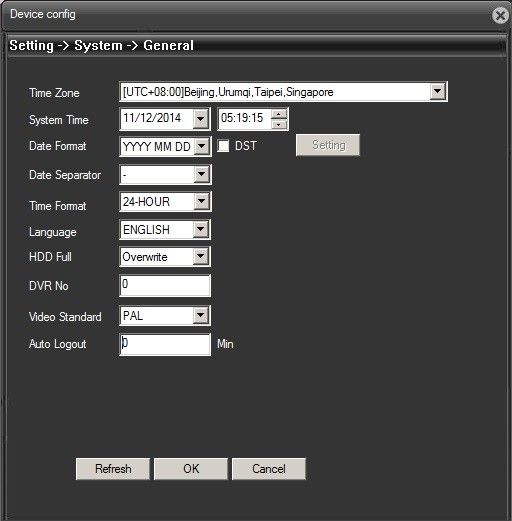Click the Cancel button

[269, 469]
